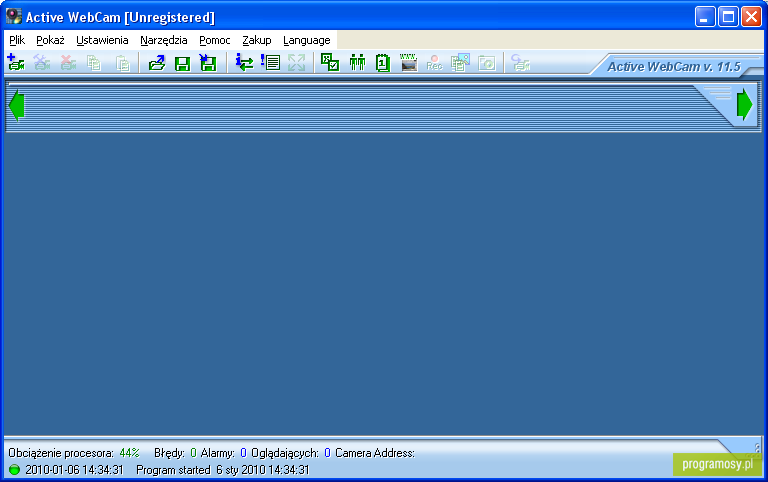Open the Narzędzia menu
768x482 pixels.
(x=164, y=40)
